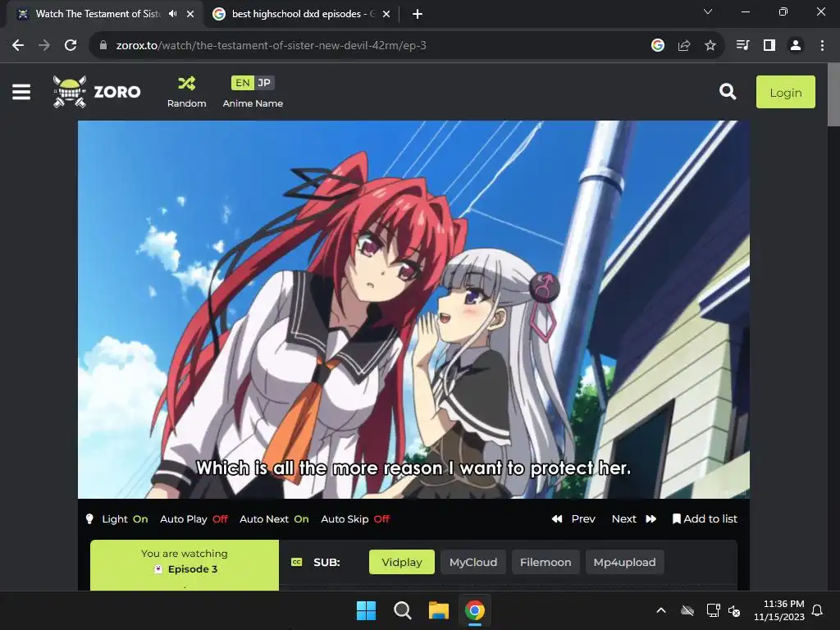Go back in browser history
Screen dimensions: 840x630
tap(18, 46)
